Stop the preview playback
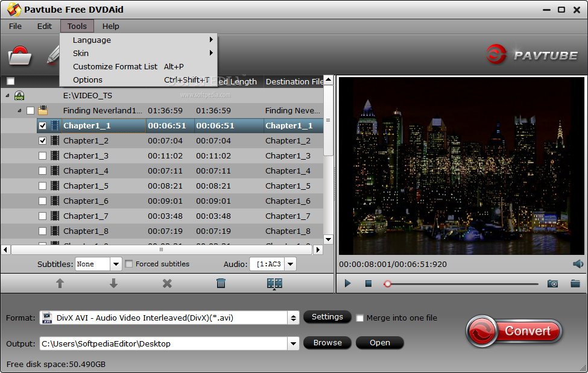Image resolution: width=588 pixels, height=373 pixels. tap(368, 284)
